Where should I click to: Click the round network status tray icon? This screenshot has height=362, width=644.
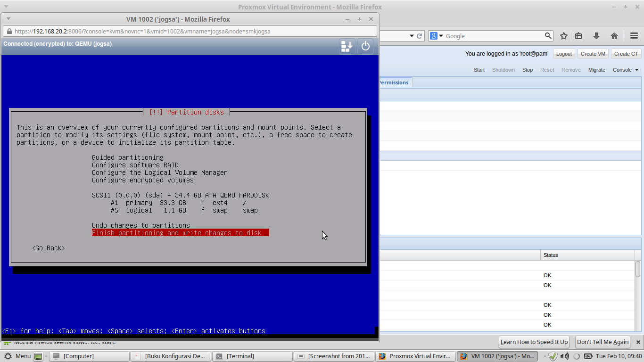tap(576, 356)
